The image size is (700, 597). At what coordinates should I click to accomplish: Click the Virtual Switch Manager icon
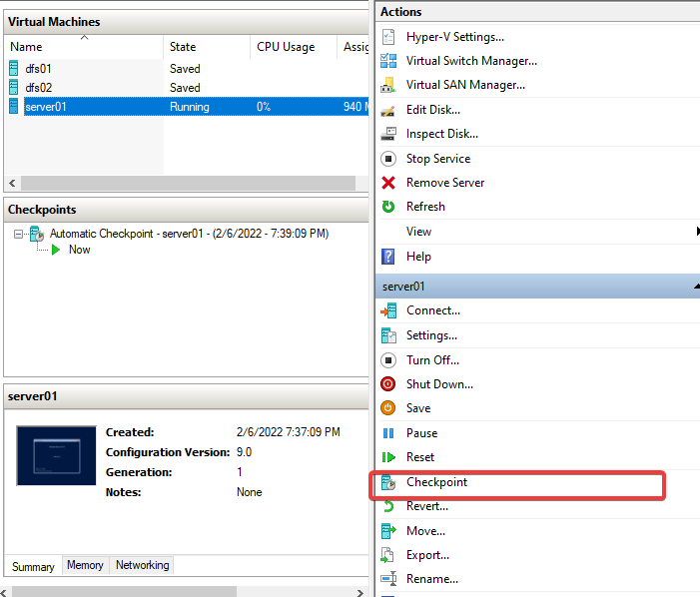click(388, 61)
